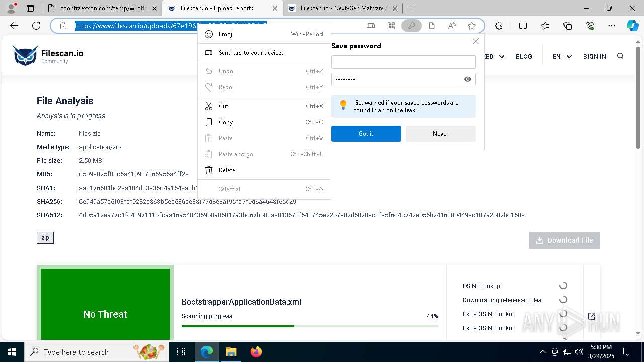Image resolution: width=644 pixels, height=362 pixels.
Task: Close the Upload reports tab
Action: 275,8
